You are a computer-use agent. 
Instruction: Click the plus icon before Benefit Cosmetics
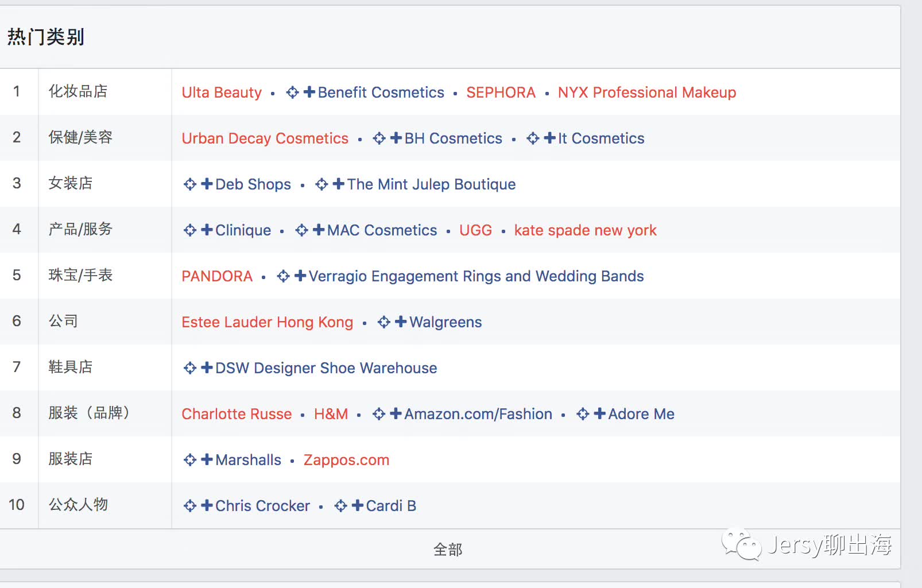click(309, 92)
